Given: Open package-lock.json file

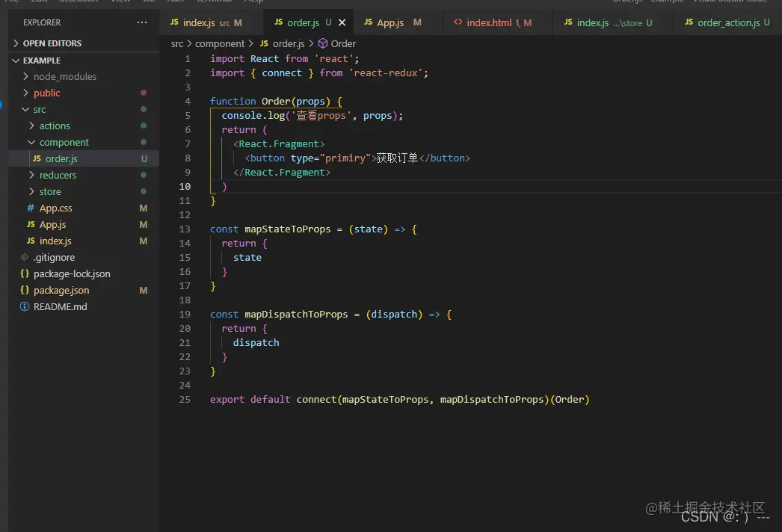Looking at the screenshot, I should (x=84, y=274).
